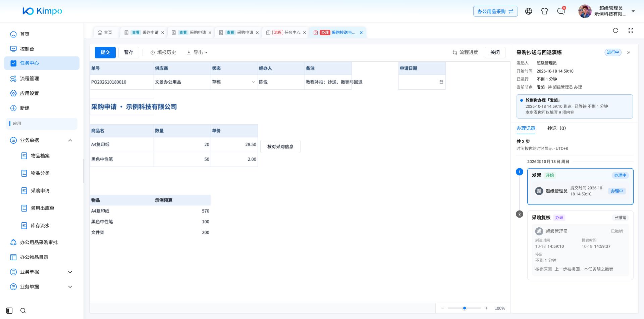Open search via magnifier icon in sidebar
The height and width of the screenshot is (319, 644).
pos(23,311)
